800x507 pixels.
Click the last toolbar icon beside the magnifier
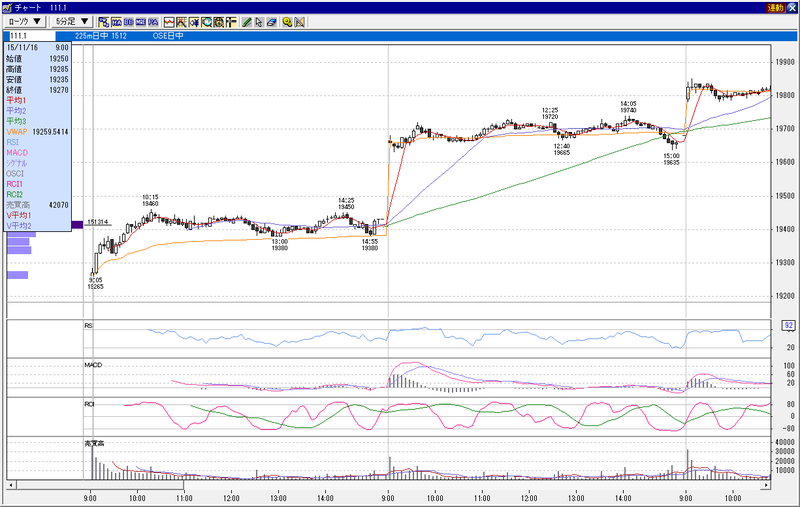pos(299,22)
